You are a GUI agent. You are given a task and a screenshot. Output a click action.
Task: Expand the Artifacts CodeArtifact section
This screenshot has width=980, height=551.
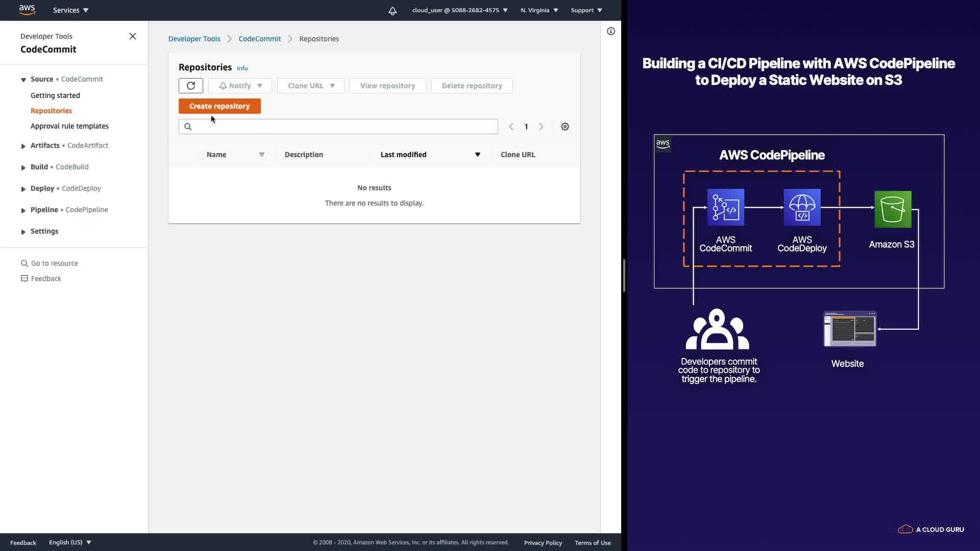23,146
